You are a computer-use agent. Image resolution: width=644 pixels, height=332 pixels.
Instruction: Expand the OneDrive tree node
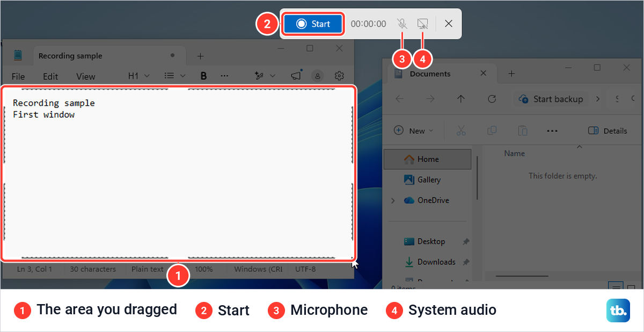[x=393, y=200]
